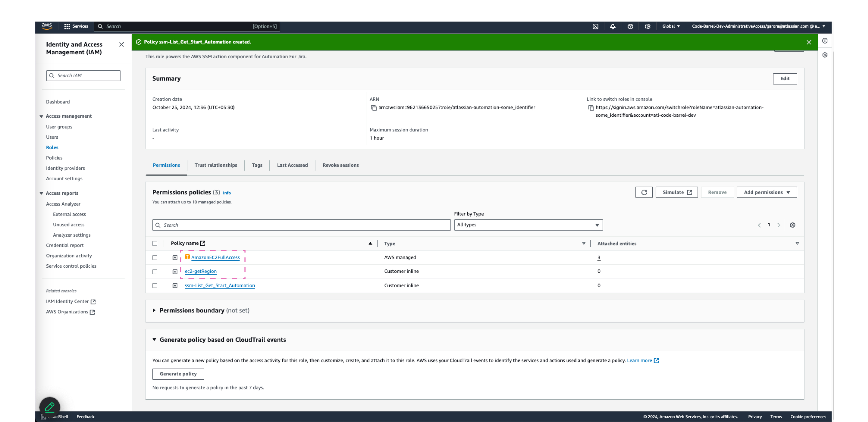Click the top AWS console search box
Image resolution: width=868 pixels, height=422 pixels.
(187, 26)
